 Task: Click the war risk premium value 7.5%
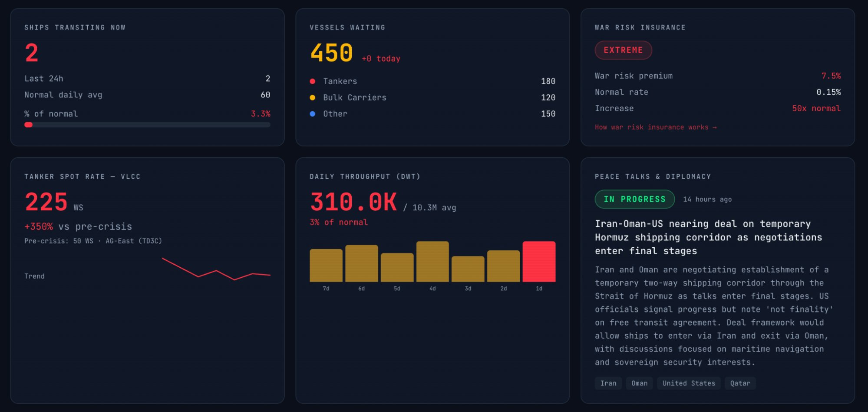831,76
